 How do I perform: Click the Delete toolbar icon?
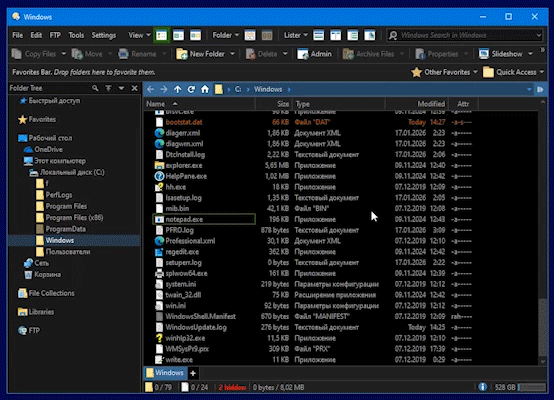[251, 54]
